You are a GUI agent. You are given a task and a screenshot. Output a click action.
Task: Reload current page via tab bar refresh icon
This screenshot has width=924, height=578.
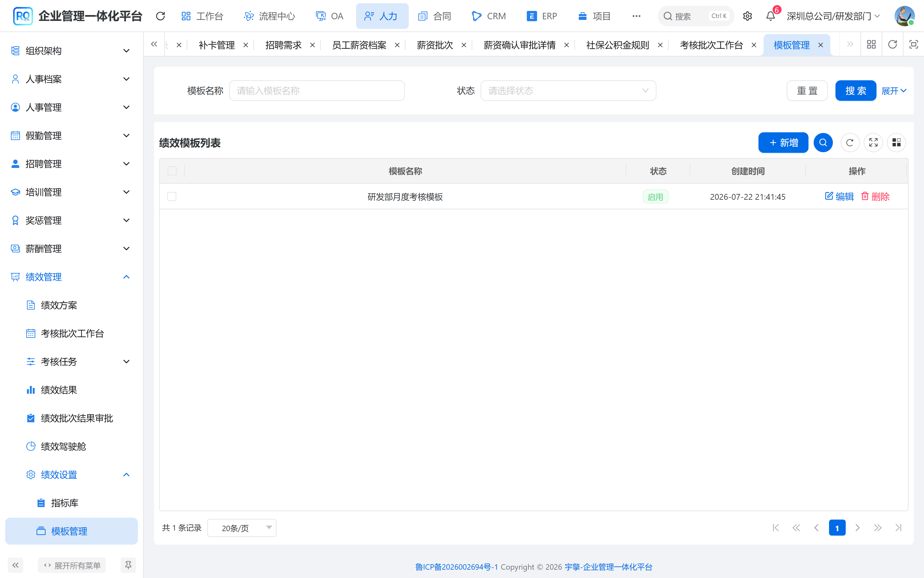[892, 45]
